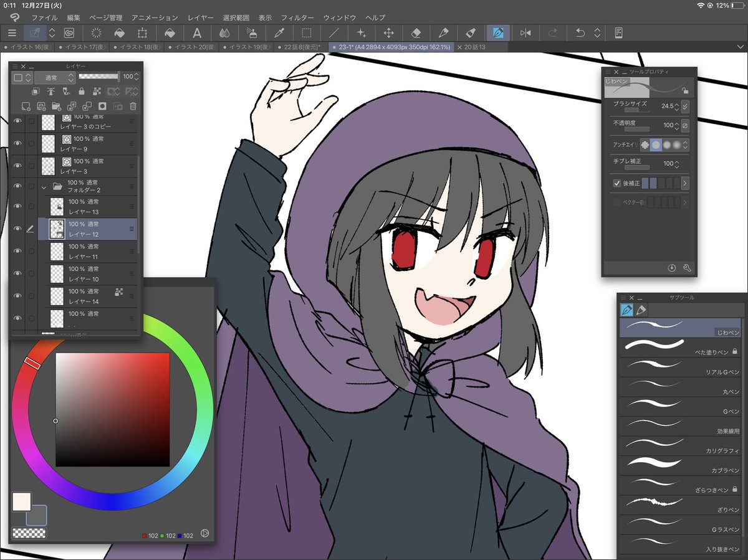Image resolution: width=748 pixels, height=560 pixels.
Task: Open the レイヤー menu
Action: click(x=200, y=17)
